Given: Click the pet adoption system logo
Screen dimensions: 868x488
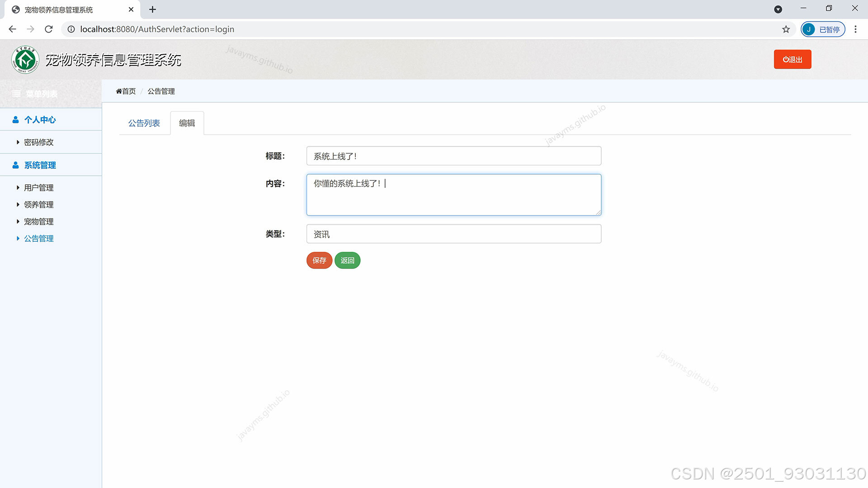Looking at the screenshot, I should (25, 60).
